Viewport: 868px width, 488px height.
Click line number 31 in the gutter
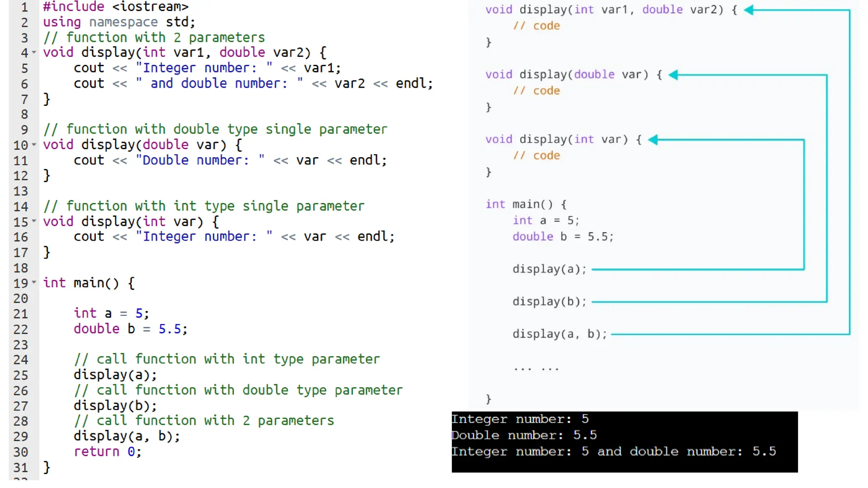(x=20, y=468)
